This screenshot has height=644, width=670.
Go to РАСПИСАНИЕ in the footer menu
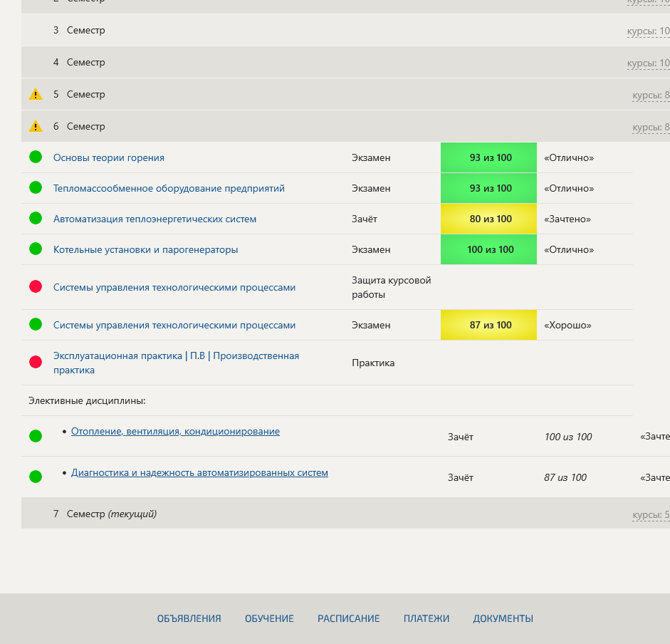click(x=348, y=619)
